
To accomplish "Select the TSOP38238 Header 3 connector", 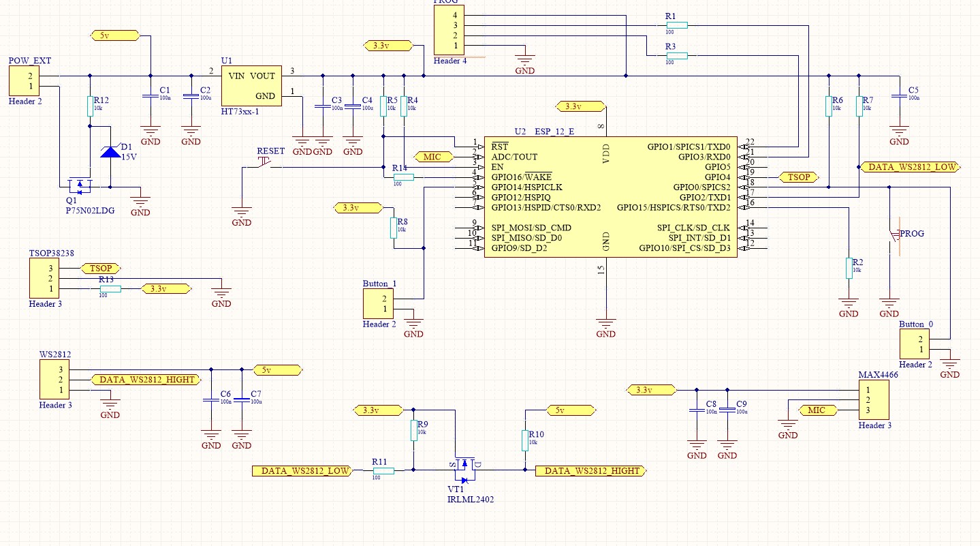I will click(x=43, y=278).
